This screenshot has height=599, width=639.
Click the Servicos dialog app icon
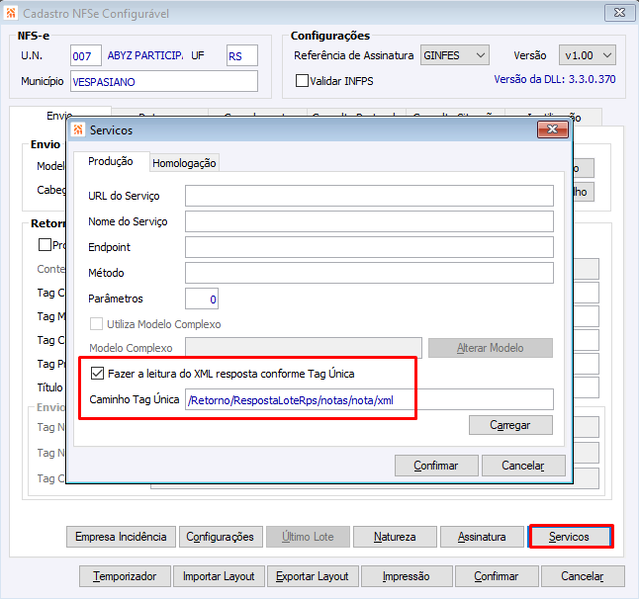[x=77, y=130]
